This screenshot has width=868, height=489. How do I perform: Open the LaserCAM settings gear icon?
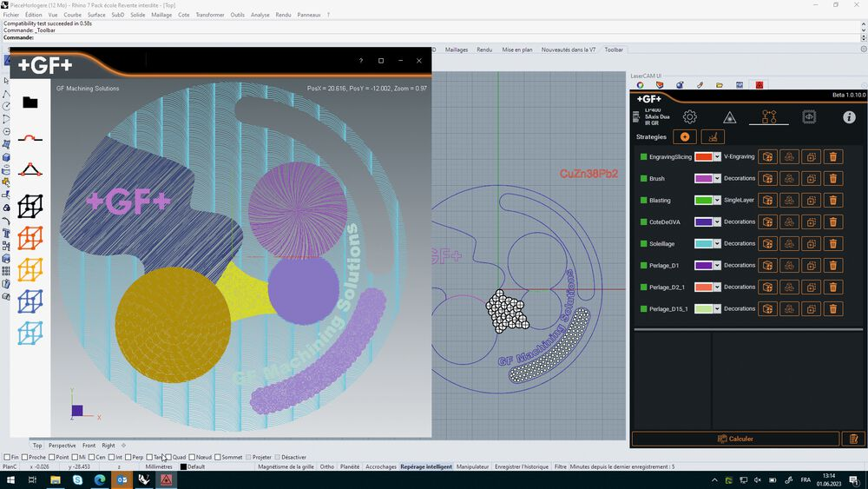(689, 117)
